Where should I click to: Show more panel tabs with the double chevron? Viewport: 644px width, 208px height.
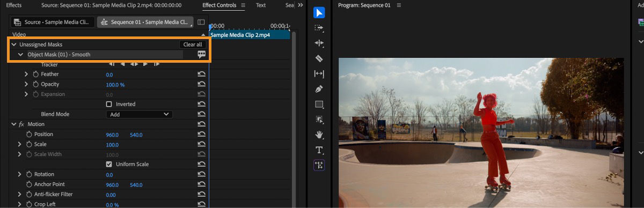pyautogui.click(x=300, y=5)
